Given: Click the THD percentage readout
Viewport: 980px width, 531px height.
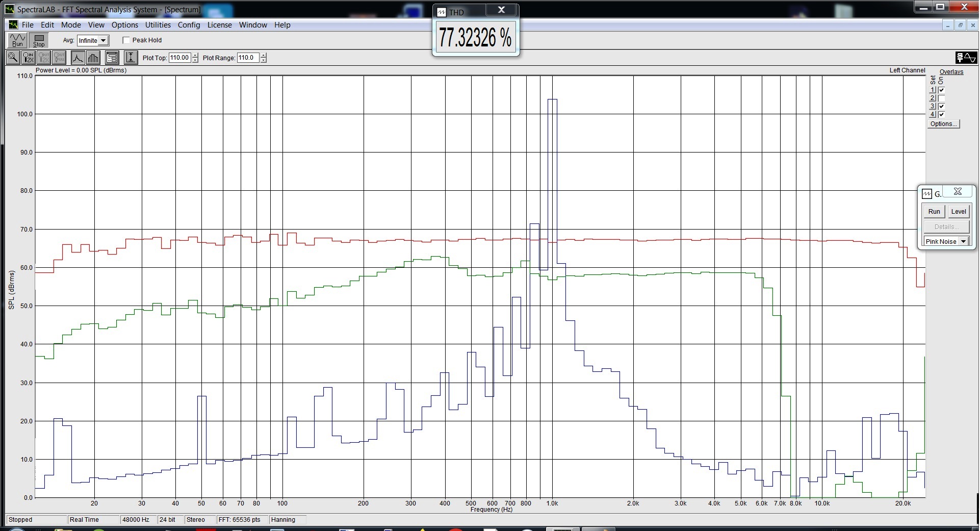Looking at the screenshot, I should pyautogui.click(x=475, y=37).
